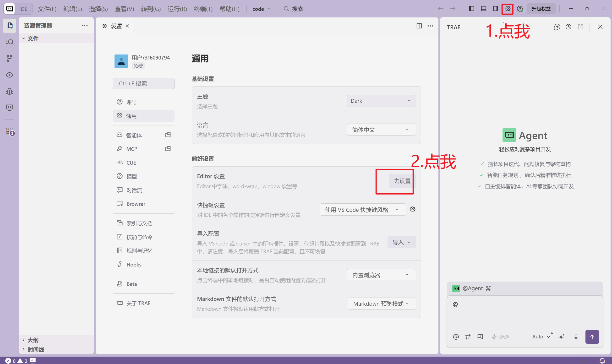Split the editor with the split icon
Image resolution: width=612 pixels, height=364 pixels.
tap(419, 26)
